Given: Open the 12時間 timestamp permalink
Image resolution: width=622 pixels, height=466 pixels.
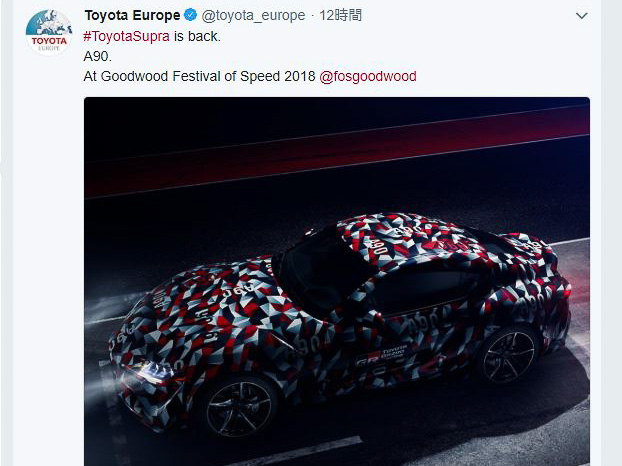Looking at the screenshot, I should [340, 15].
